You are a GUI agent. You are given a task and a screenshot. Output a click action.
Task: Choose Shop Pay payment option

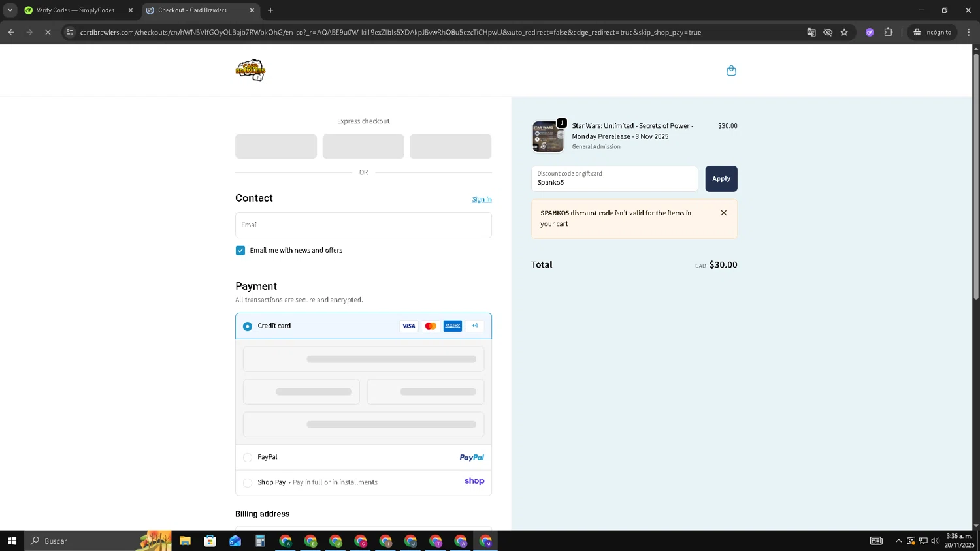tap(248, 483)
